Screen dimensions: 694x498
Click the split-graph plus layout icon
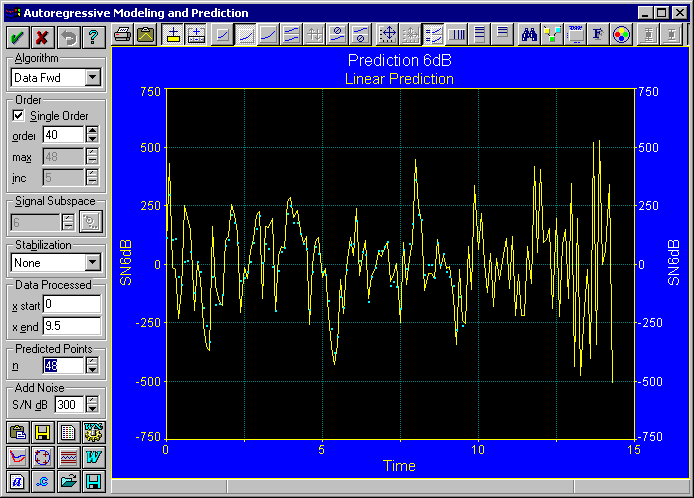click(197, 35)
